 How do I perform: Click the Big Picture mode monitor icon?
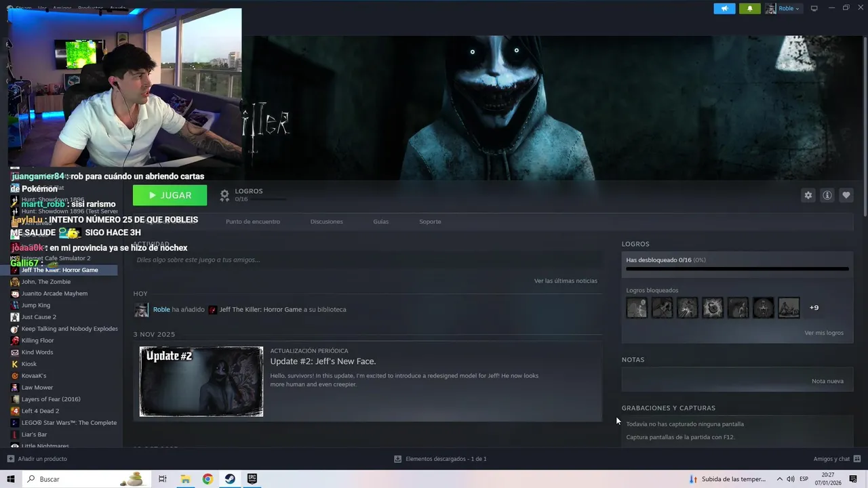click(814, 8)
